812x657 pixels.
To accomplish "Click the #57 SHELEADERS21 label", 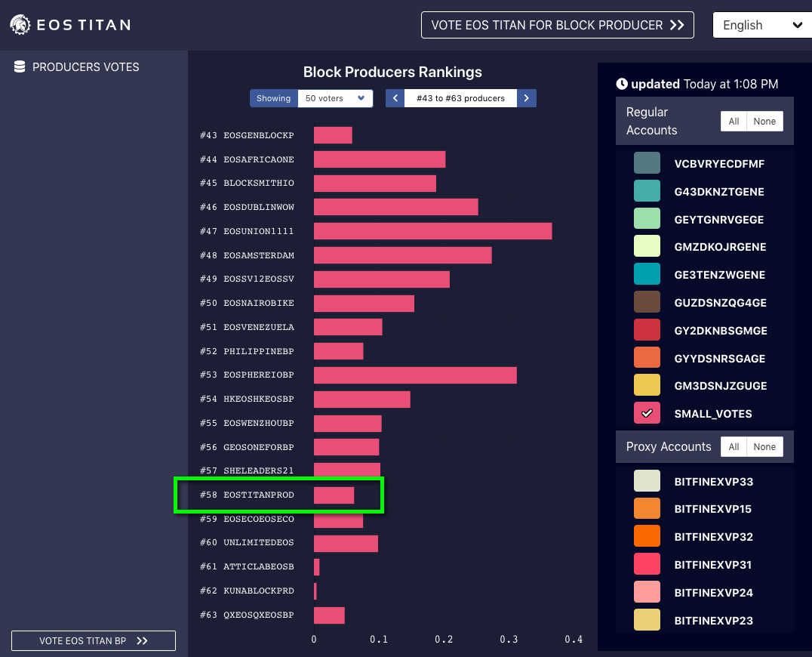I will click(247, 470).
